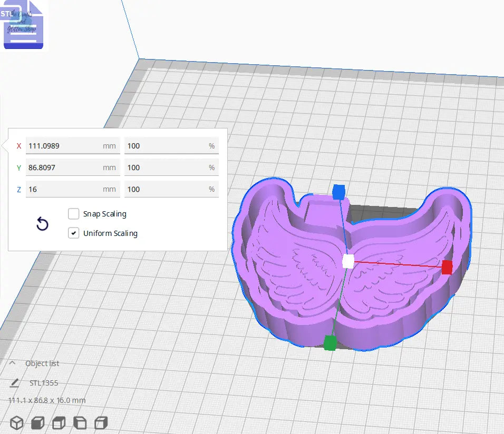Uncheck the Uniform Scaling checkbox

pos(74,233)
